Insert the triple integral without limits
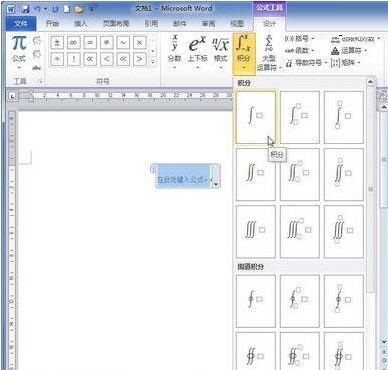Screen dimensions: 388x370 (256, 232)
